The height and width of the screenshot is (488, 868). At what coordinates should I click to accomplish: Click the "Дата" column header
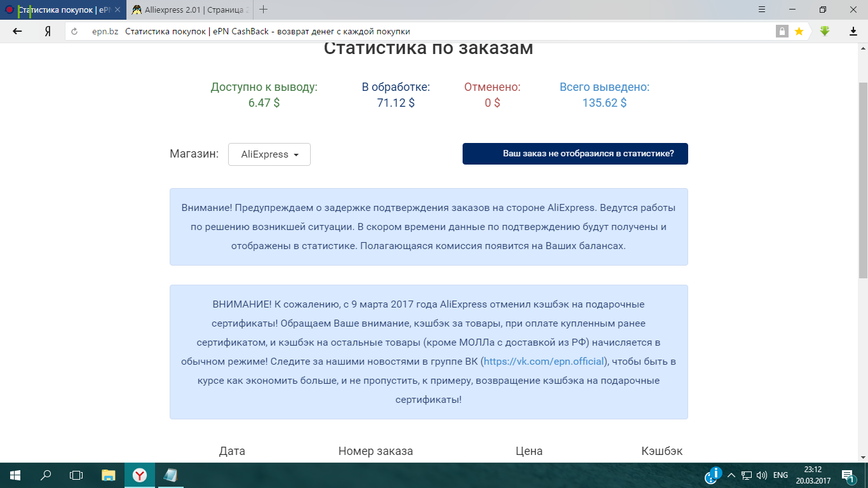[232, 451]
